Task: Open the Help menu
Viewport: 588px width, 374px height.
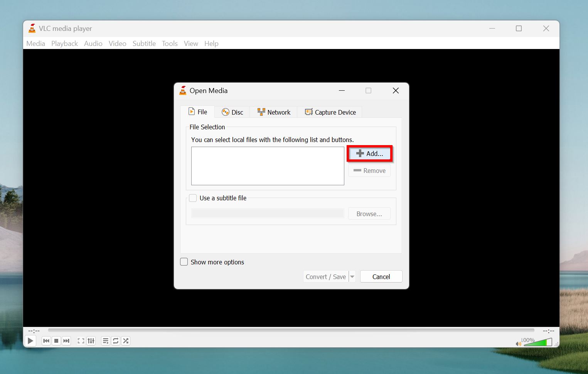Action: pyautogui.click(x=211, y=44)
